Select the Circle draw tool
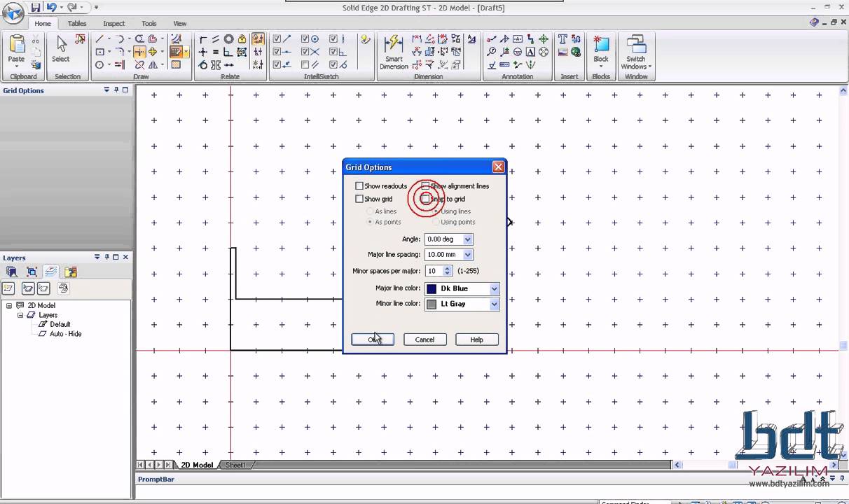 pyautogui.click(x=99, y=64)
